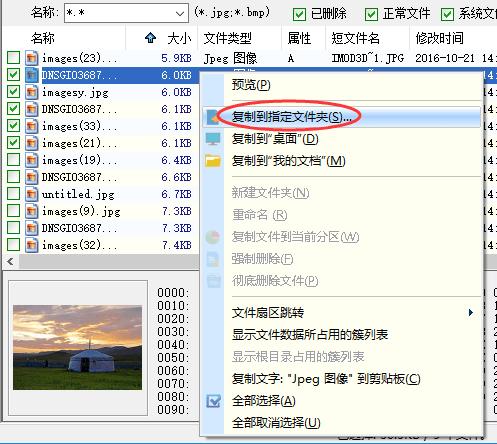
Task: Click hex offset 0000: label
Action: point(173,293)
